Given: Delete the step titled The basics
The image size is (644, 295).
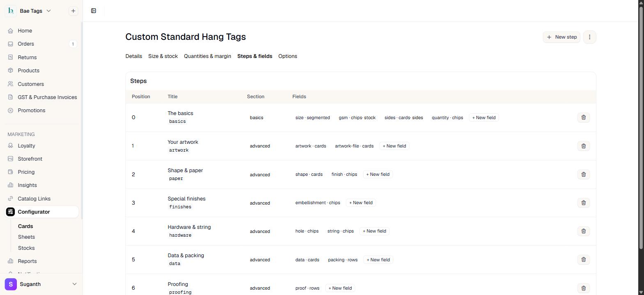Looking at the screenshot, I should click(583, 118).
